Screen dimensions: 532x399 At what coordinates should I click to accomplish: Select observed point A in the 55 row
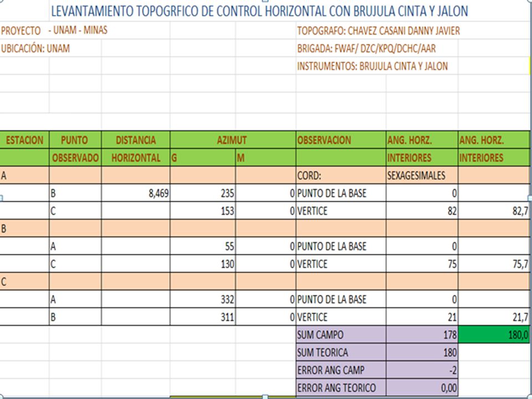(x=75, y=246)
